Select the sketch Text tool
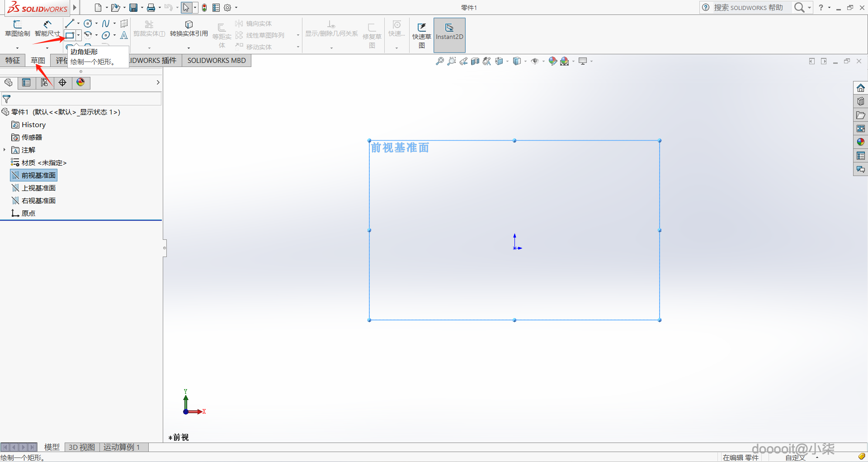Viewport: 868px width, 462px height. 124,35
